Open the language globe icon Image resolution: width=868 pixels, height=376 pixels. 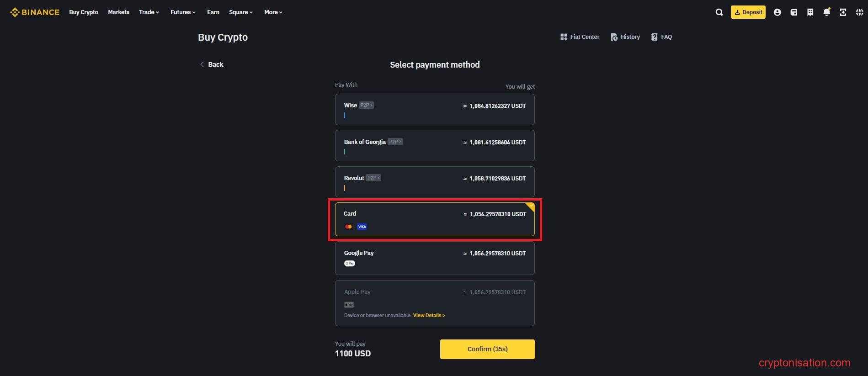click(859, 12)
